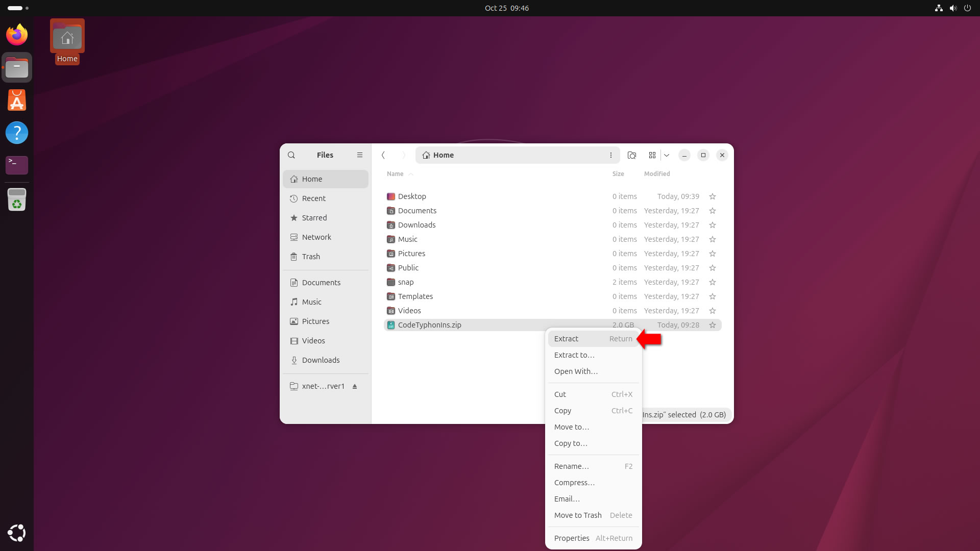Open the path bar three-dot menu
Viewport: 980px width, 551px height.
point(611,155)
